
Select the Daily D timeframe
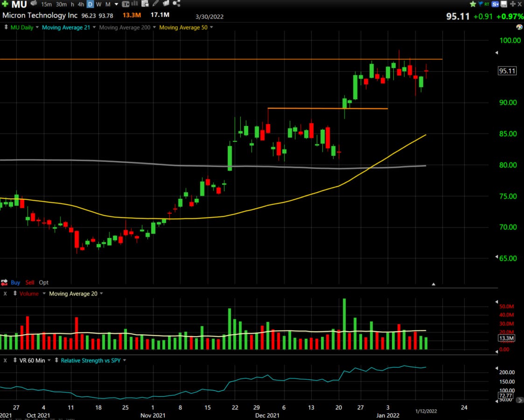coord(90,4)
